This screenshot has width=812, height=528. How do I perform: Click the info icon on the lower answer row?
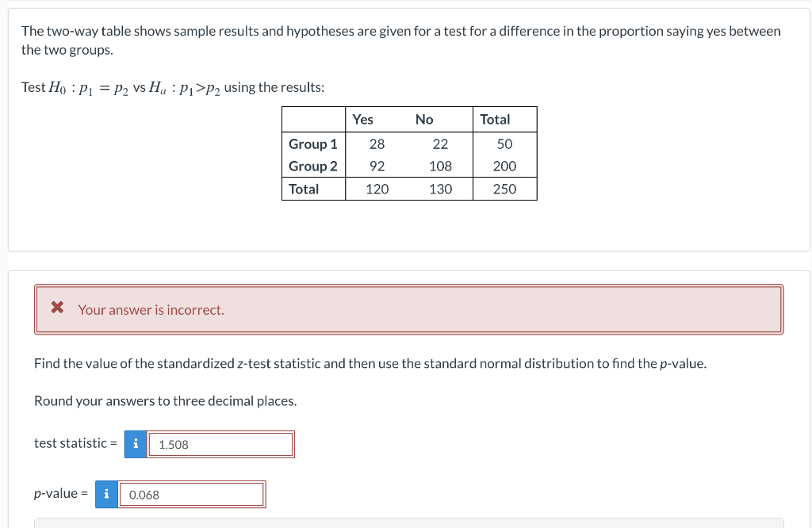coord(106,494)
